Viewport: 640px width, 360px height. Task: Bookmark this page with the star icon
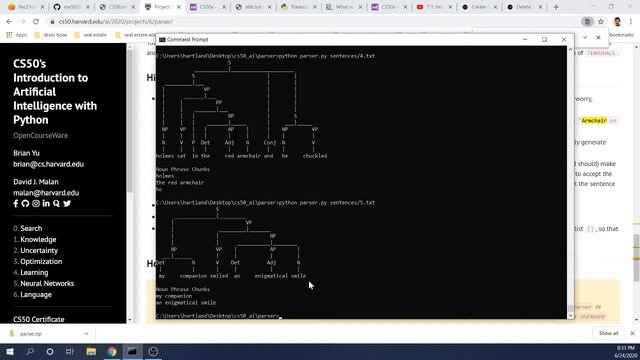click(601, 22)
